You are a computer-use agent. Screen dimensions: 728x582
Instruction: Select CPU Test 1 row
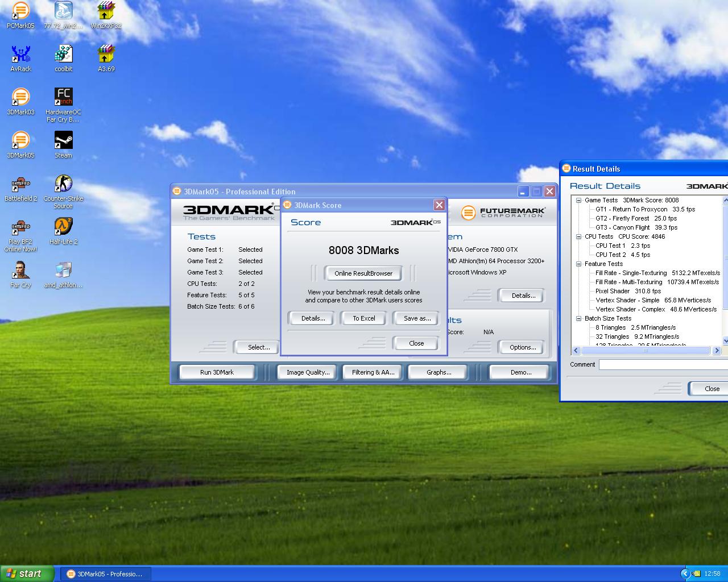point(623,246)
